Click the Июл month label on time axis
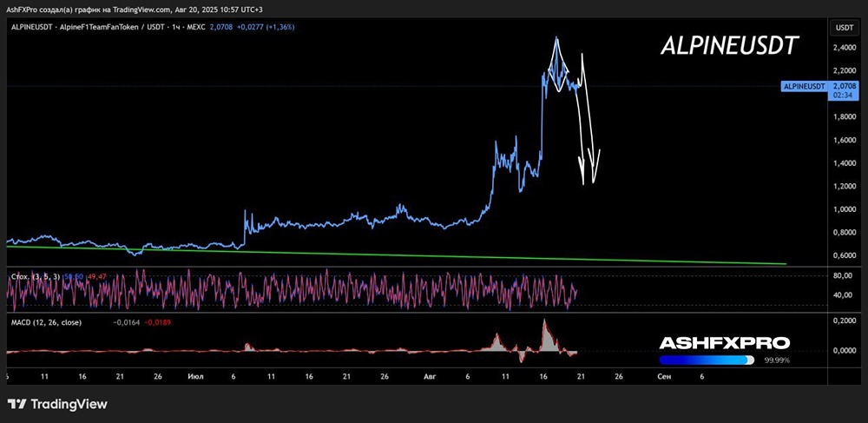Screen dimensions: 868x423 click(x=195, y=376)
